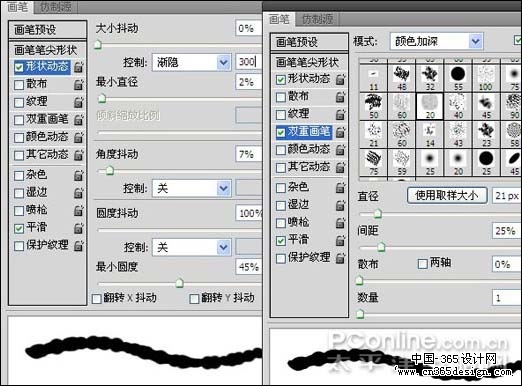Click lock icon beside 平滑 in left panel

pos(79,228)
